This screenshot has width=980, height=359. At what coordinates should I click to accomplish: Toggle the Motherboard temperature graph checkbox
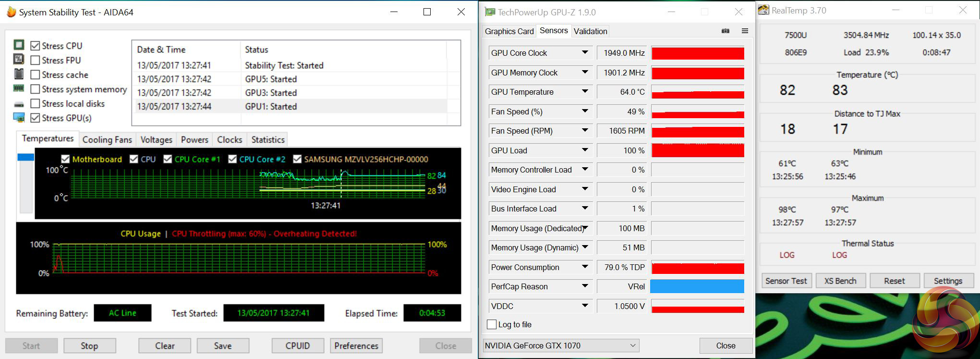coord(65,159)
